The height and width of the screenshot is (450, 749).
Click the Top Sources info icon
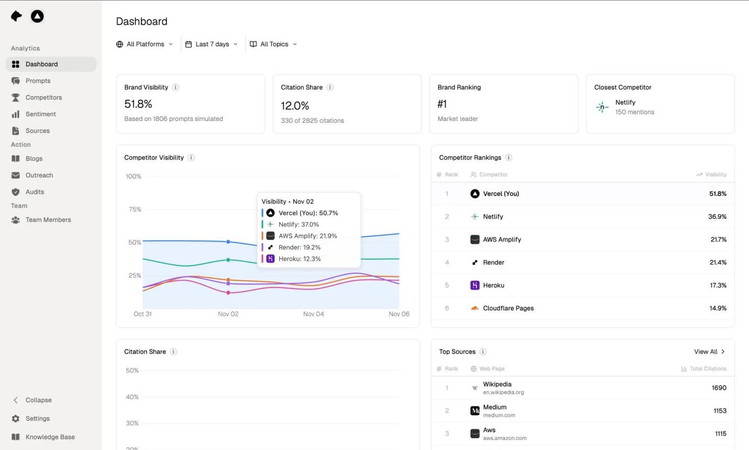click(483, 352)
